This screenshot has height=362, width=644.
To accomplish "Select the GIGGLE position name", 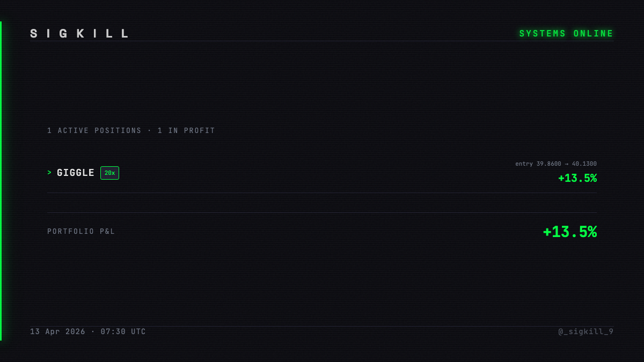I will coord(76,173).
